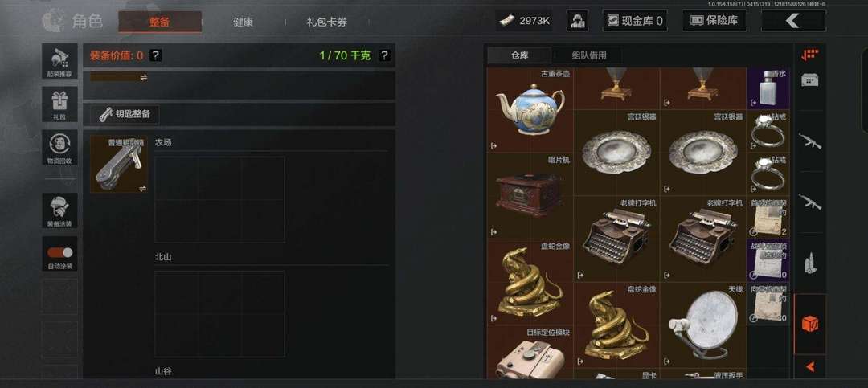This screenshot has width=868, height=388.
Task: Toggle the 自动涂装 auto skin switch
Action: [59, 254]
